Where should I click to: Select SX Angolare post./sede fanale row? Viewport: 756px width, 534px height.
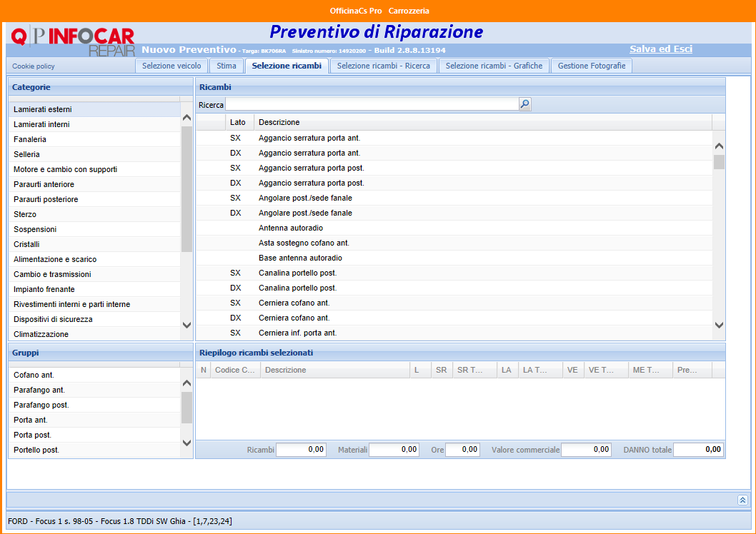(454, 198)
